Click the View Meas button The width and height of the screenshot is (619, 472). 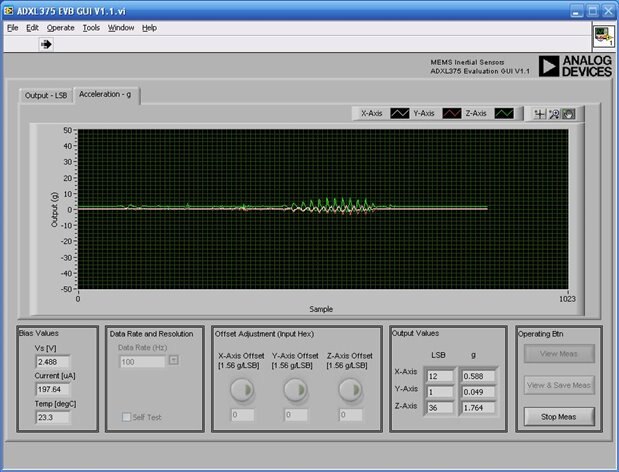tap(559, 353)
